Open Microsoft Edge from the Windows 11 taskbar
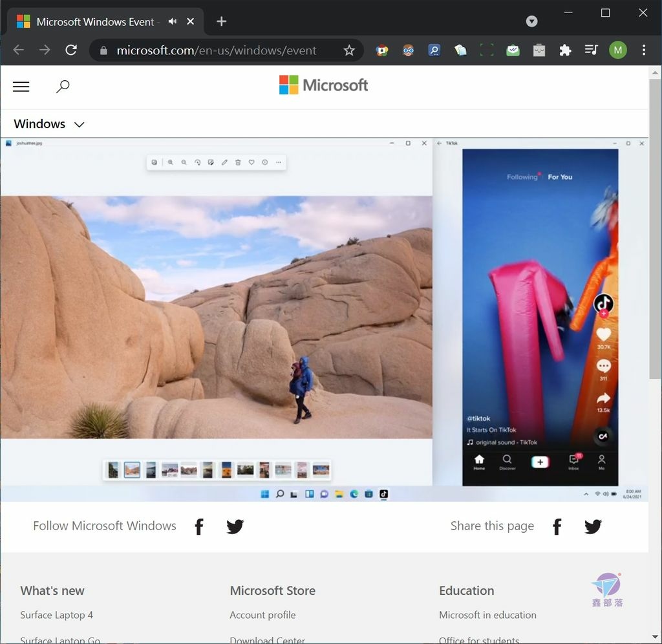Screen dimensions: 662x644 coord(354,494)
